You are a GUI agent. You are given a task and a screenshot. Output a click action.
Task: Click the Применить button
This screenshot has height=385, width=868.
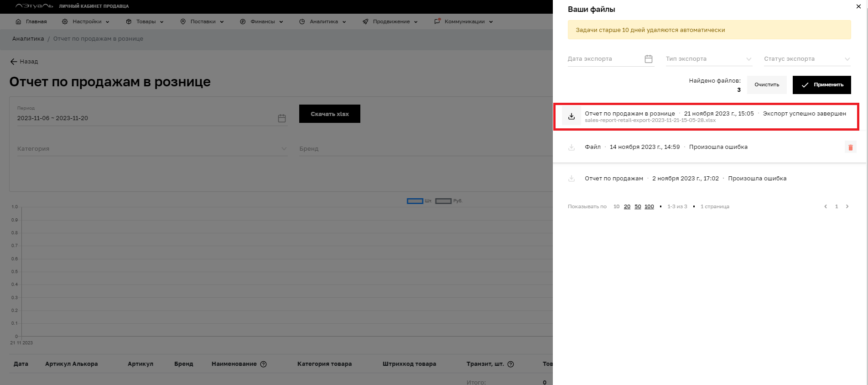pyautogui.click(x=821, y=85)
